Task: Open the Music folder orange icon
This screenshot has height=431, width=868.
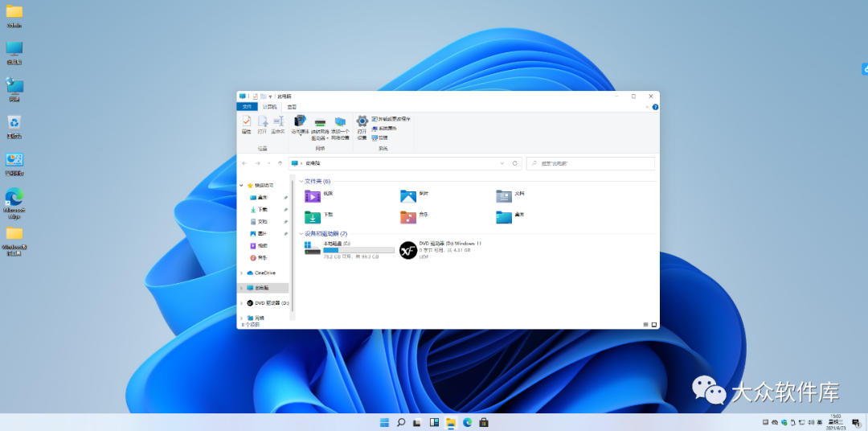Action: point(408,217)
